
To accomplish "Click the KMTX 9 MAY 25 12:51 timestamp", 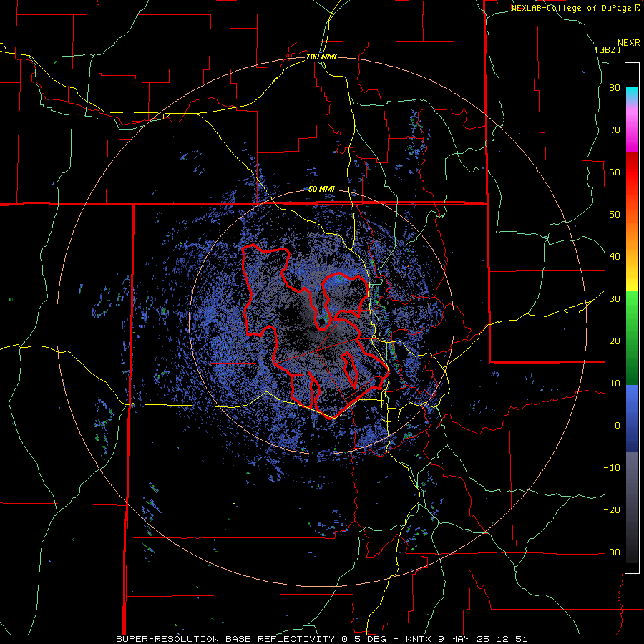I will click(x=466, y=639).
